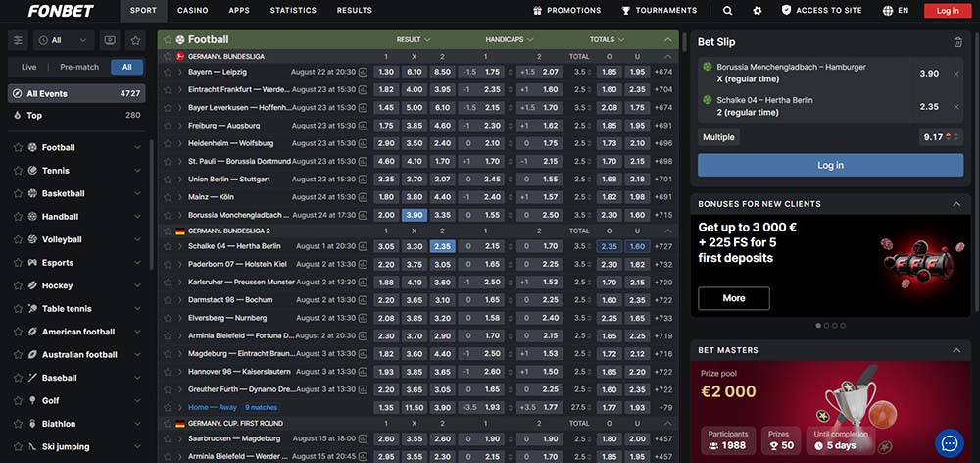Click the filter sliders icon in sidebar
Image resolution: width=980 pixels, height=463 pixels.
[18, 40]
